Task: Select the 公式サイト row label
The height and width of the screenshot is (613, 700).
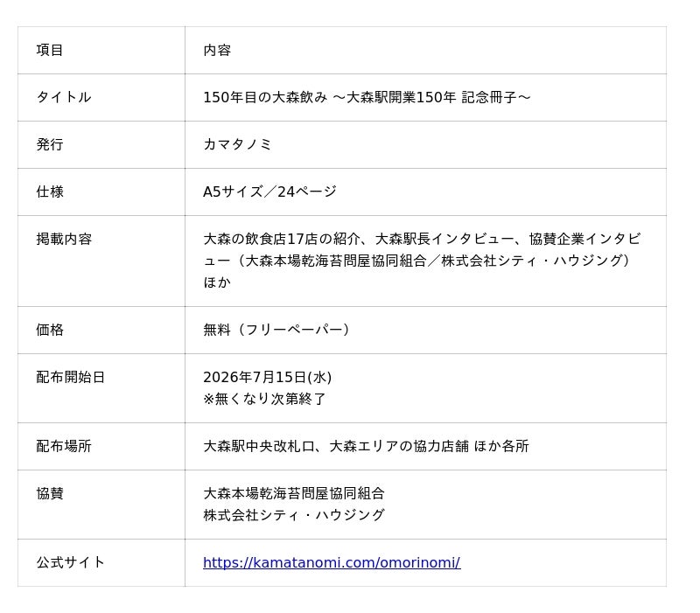Action: tap(71, 562)
